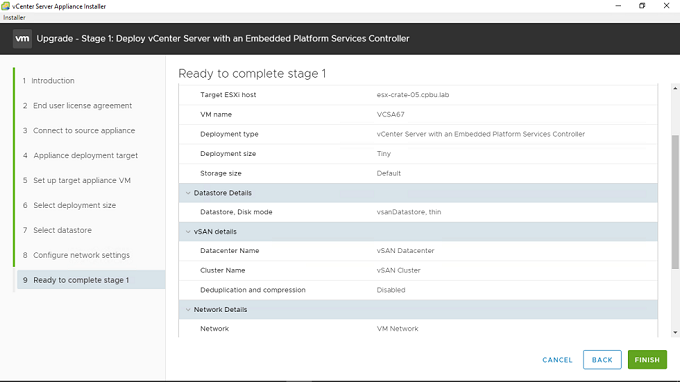The width and height of the screenshot is (680, 382).
Task: Close the installer window
Action: coord(666,6)
